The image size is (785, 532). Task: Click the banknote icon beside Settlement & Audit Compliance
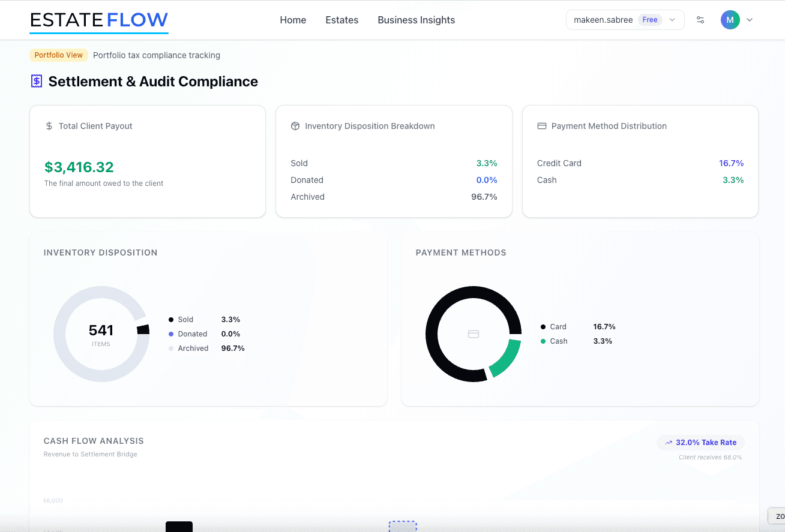(x=36, y=80)
